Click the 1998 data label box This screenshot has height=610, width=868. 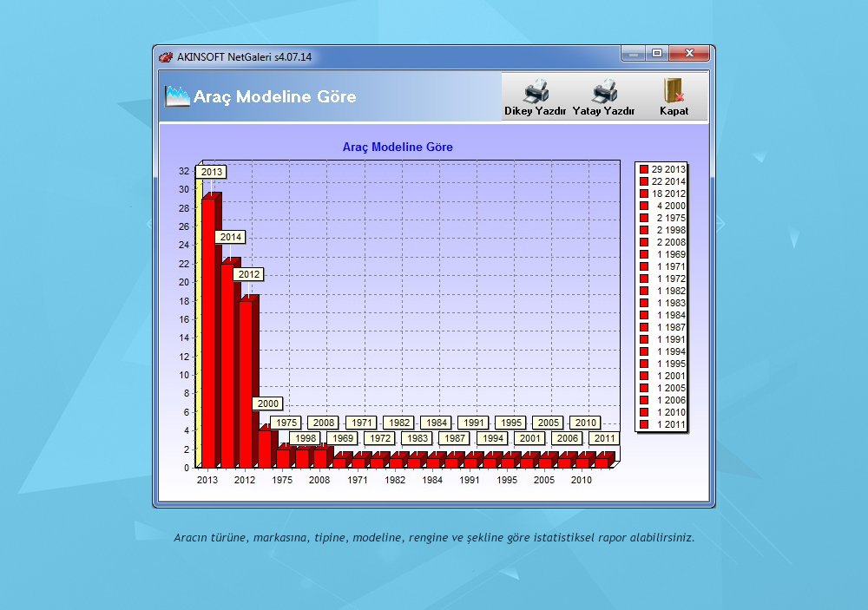tap(306, 438)
